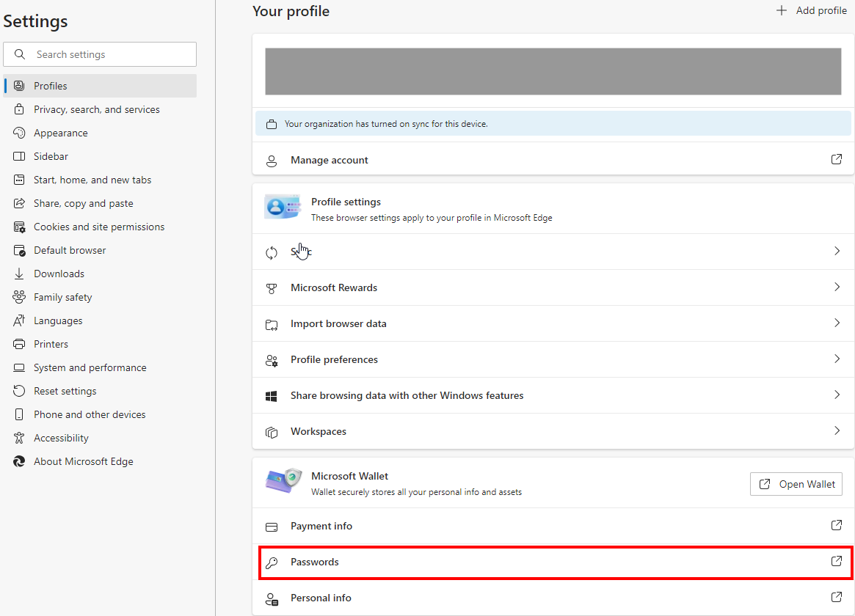Open the Profiles settings section
855x616 pixels.
[101, 86]
